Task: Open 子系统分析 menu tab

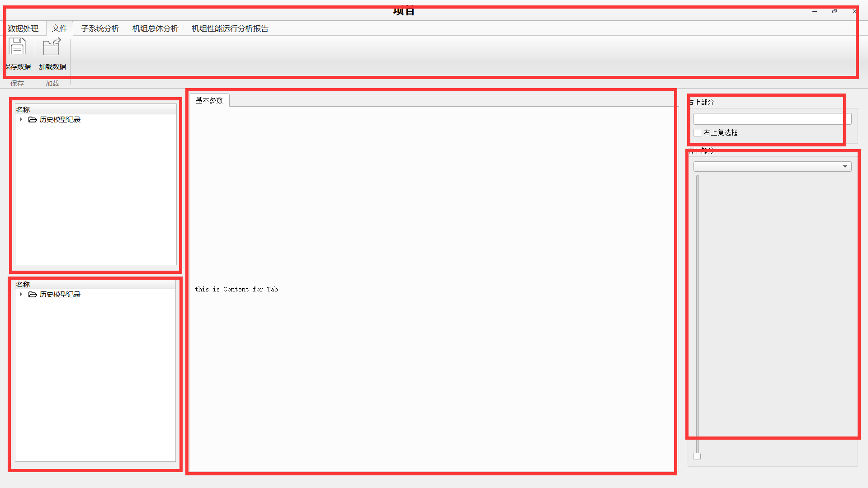Action: coord(99,28)
